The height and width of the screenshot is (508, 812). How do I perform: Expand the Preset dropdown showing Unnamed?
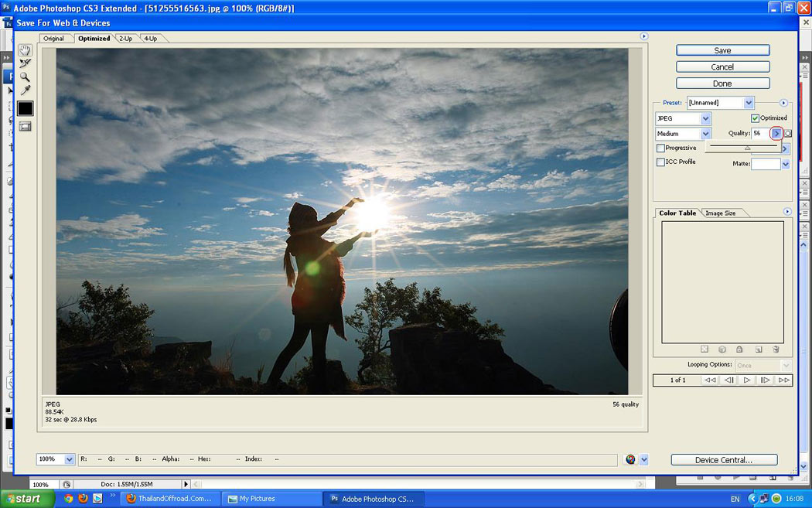(748, 103)
